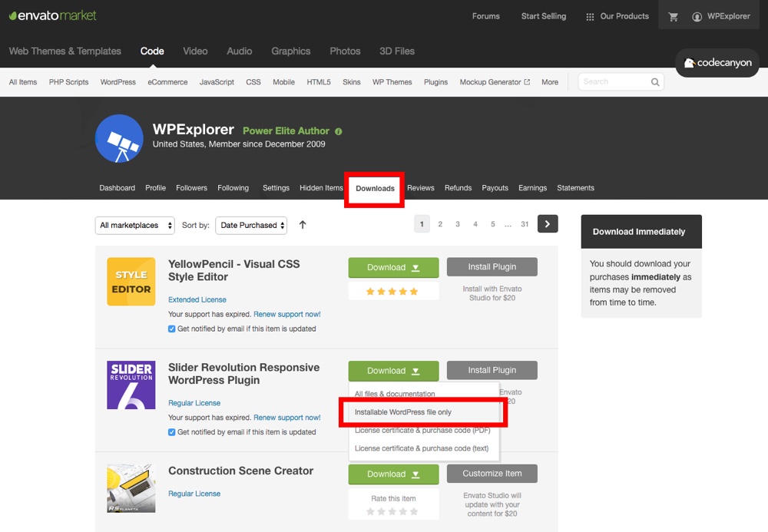Viewport: 768px width, 532px height.
Task: Open the Payouts tab
Action: point(495,188)
